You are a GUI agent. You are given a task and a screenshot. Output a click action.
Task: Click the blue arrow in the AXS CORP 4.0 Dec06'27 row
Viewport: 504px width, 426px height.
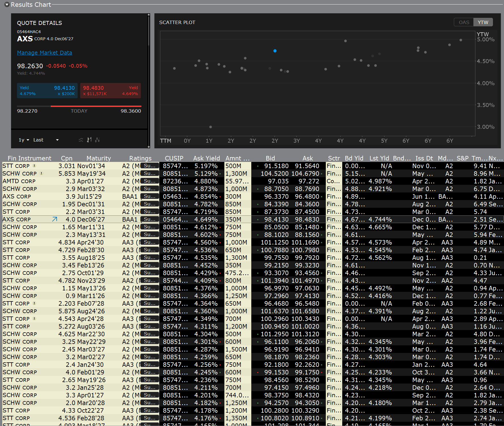[55, 219]
